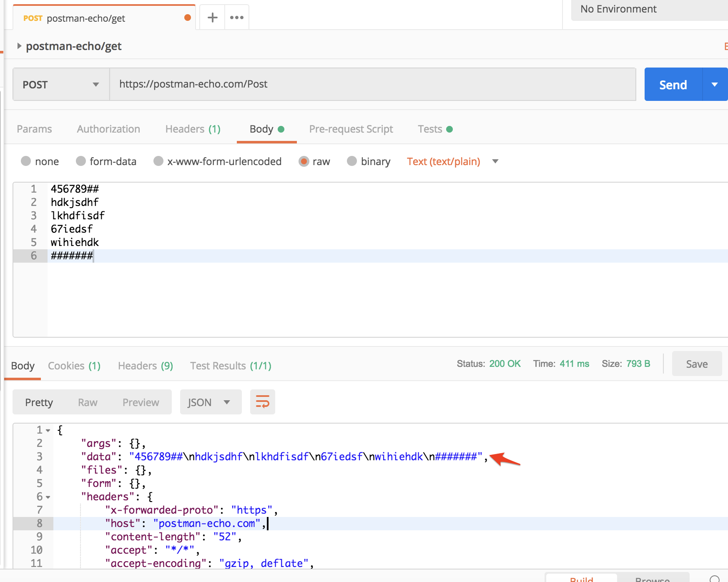Screen dimensions: 728x582
Task: Open the Text (text/plain) content type dropdown
Action: coord(452,161)
